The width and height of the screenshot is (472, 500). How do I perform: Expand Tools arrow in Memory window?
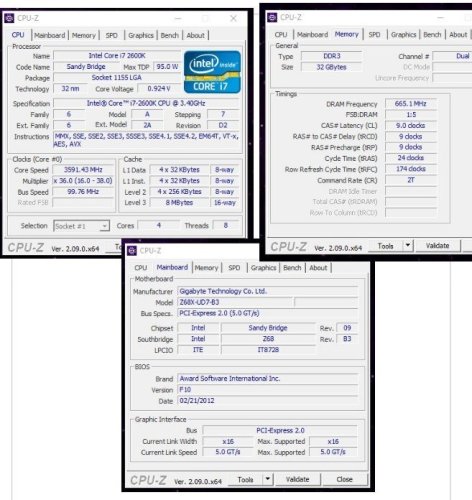408,246
